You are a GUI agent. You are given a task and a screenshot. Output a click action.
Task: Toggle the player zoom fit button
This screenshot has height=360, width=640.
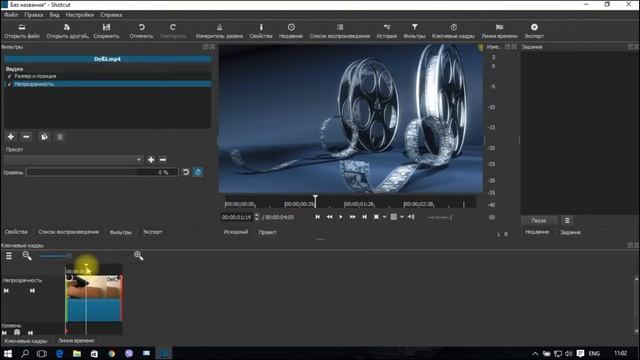point(376,217)
